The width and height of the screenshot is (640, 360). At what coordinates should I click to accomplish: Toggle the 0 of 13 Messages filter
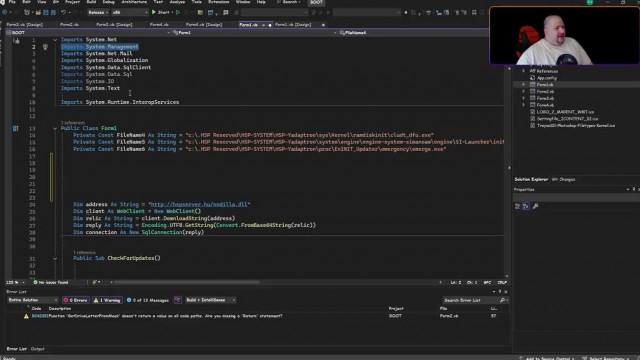coord(148,300)
